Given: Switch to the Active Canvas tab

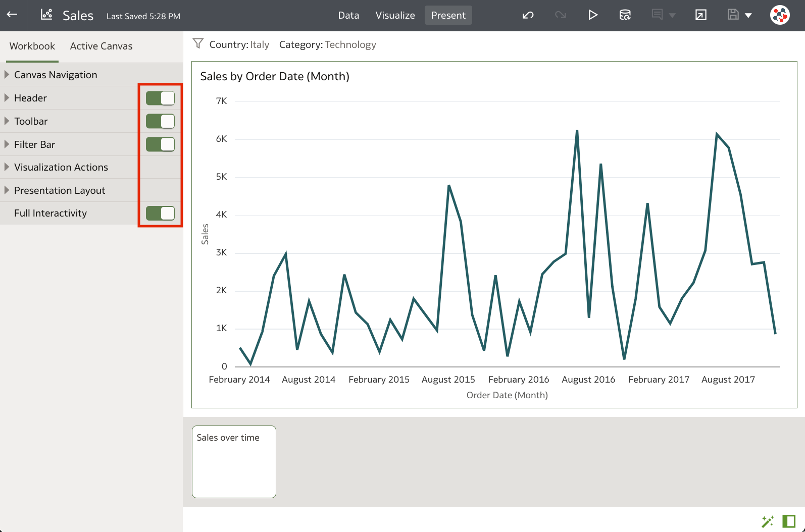Looking at the screenshot, I should [101, 46].
